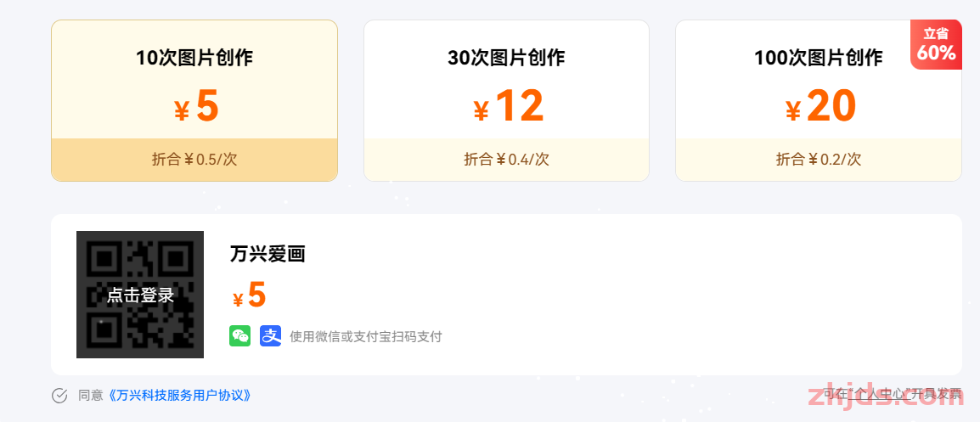Toggle the agreement checkmark circle icon
The height and width of the screenshot is (422, 980).
59,395
